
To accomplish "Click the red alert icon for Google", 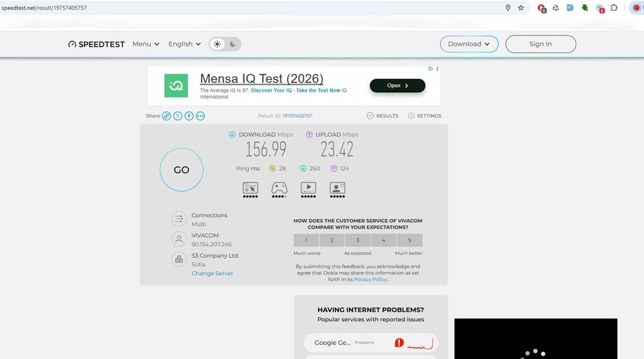I will click(x=399, y=342).
